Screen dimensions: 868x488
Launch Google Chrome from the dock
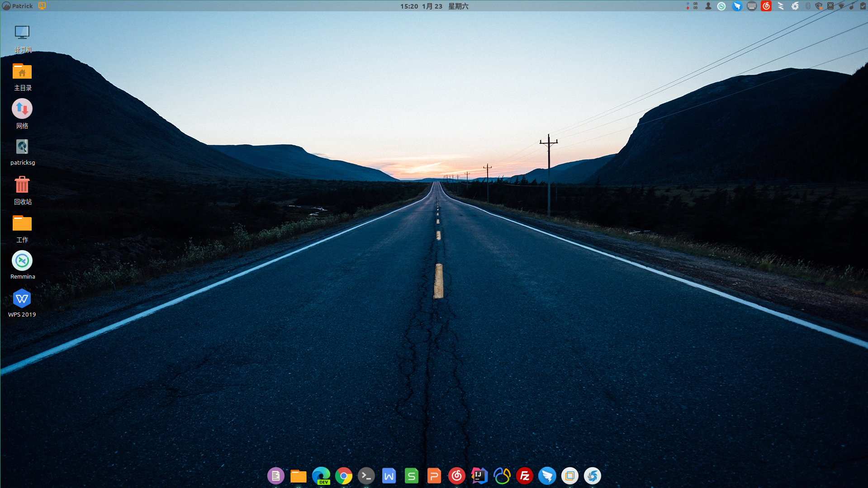344,476
